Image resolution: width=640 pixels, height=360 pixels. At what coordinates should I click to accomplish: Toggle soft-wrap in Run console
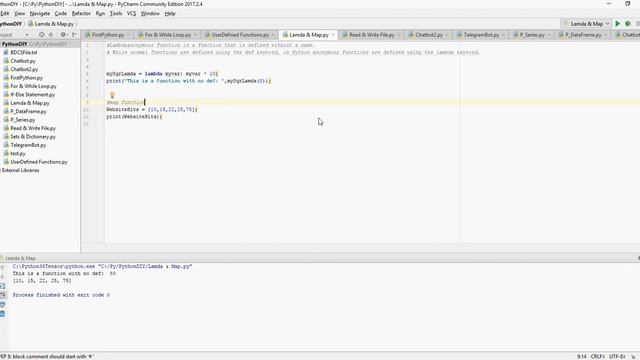[2, 286]
